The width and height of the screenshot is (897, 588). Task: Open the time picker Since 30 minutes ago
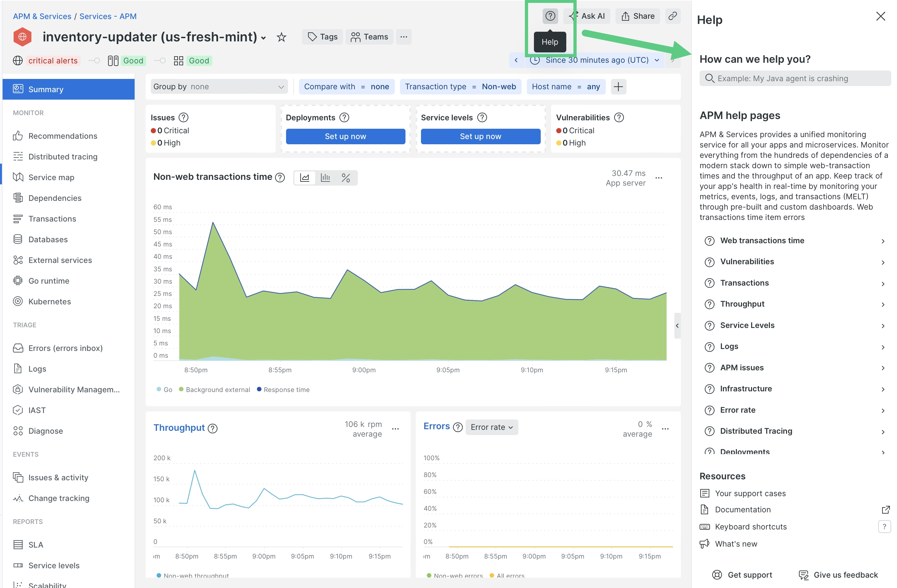coord(595,60)
